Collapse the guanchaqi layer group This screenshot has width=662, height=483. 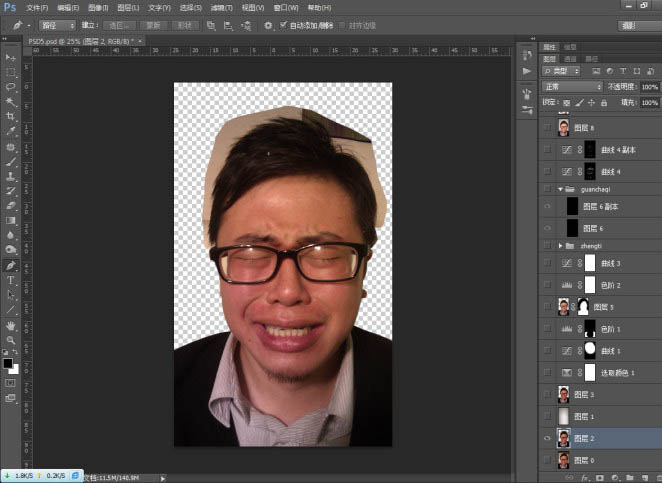tap(560, 187)
